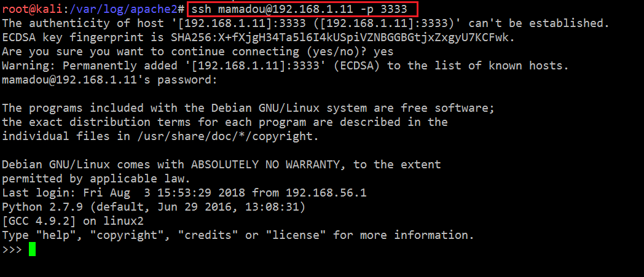Click the Last login IP 192.168.56.1
Viewport: 644px width, 277px height.
tap(326, 193)
